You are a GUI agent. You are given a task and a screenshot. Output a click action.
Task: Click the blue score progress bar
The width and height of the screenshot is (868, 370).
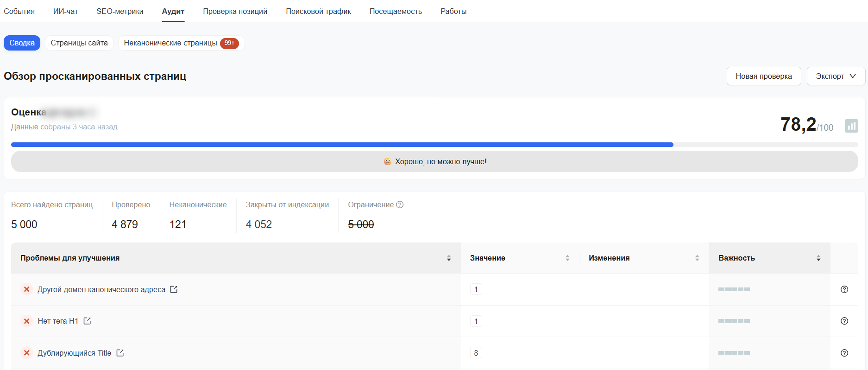pos(342,145)
